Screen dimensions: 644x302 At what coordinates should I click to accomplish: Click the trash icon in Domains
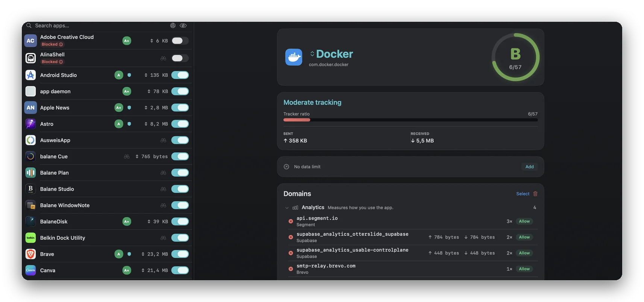tap(535, 194)
